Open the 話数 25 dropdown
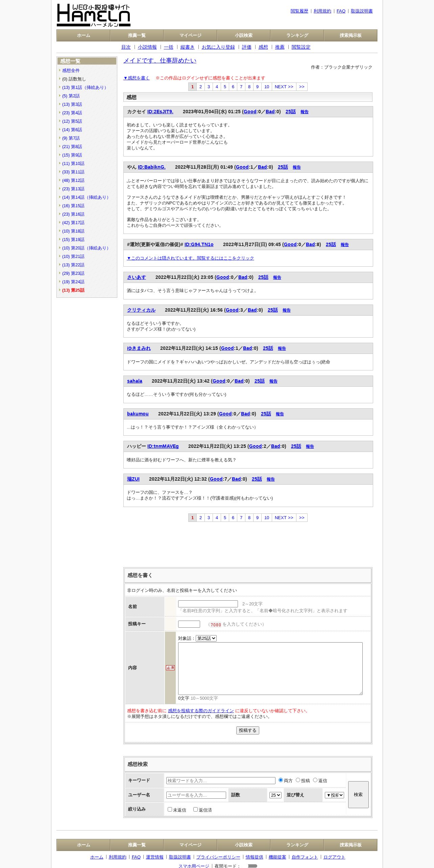 (275, 795)
